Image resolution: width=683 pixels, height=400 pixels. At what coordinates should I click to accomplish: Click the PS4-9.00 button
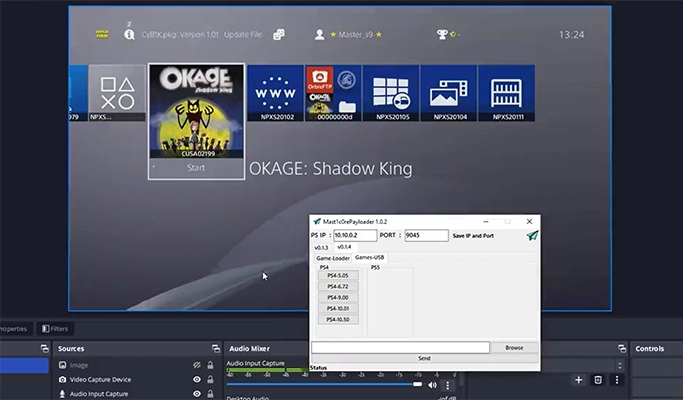pos(338,298)
